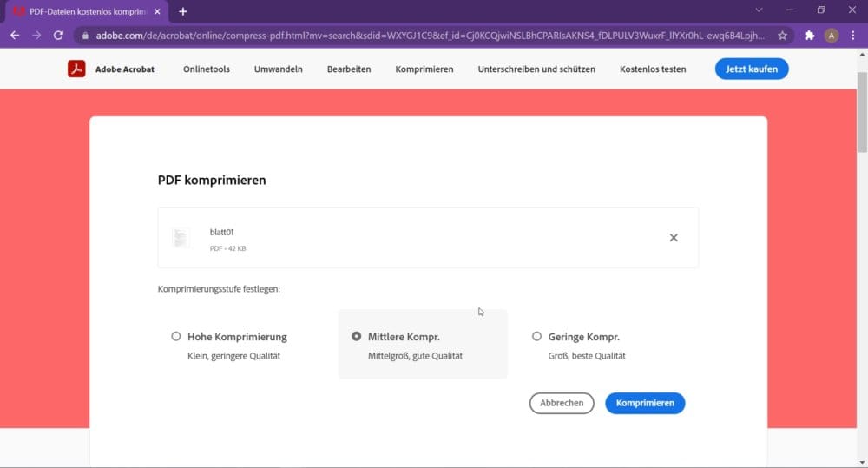Open the Onlinetools menu
Viewport: 868px width, 468px height.
click(207, 69)
